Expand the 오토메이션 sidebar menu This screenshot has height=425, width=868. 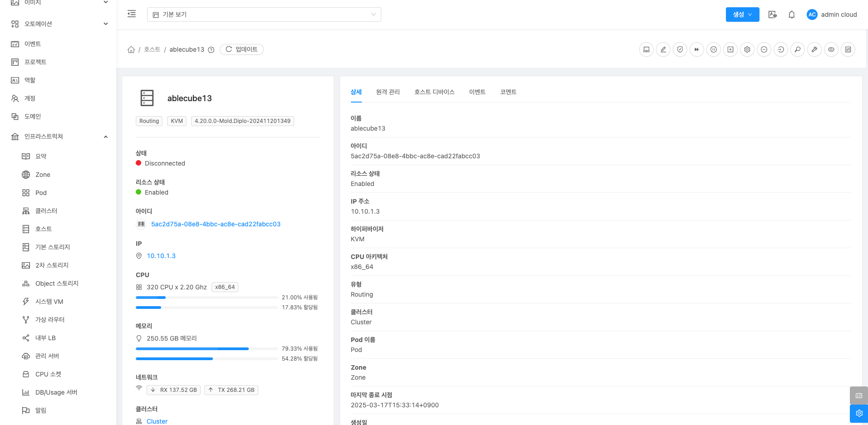click(105, 24)
